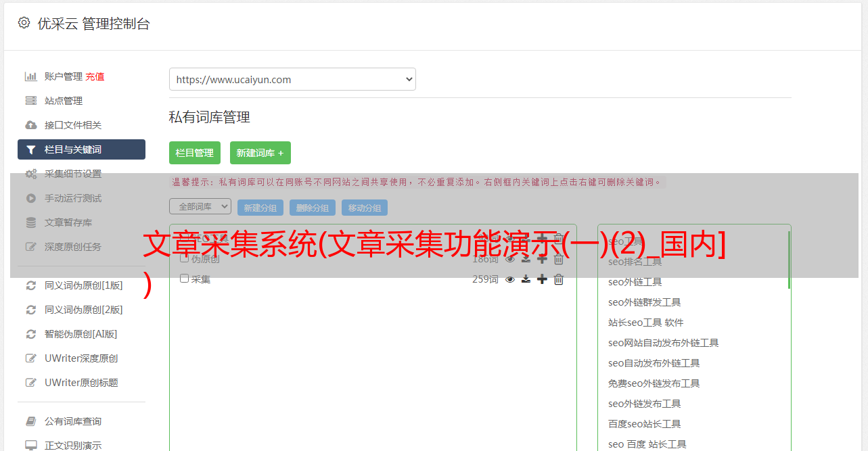Click the 删除分组 button
868x451 pixels.
(313, 208)
